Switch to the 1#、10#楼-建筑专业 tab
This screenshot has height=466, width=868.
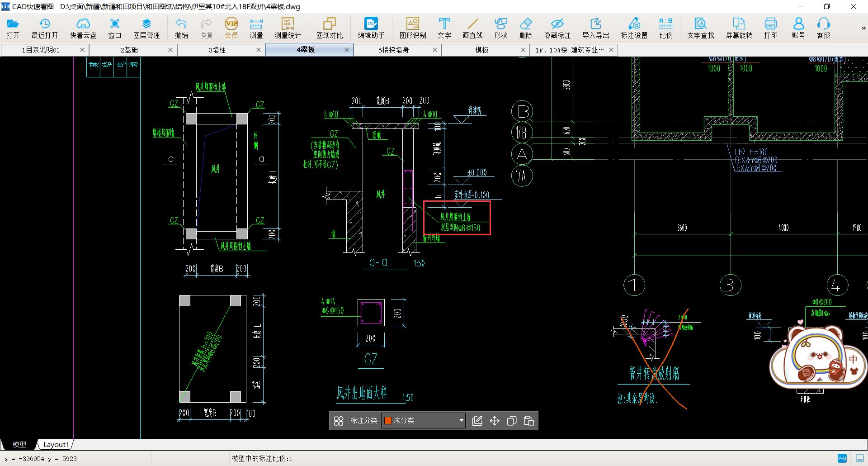570,50
